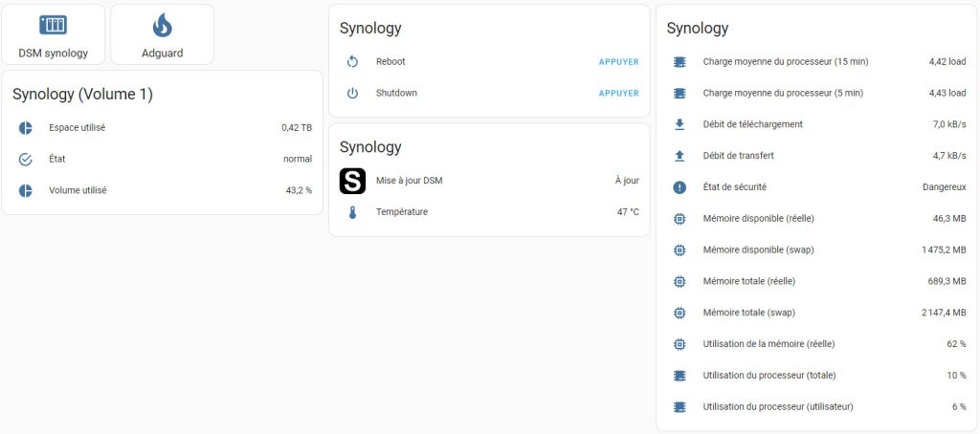Click the 15 min processor load chip icon
This screenshot has width=980, height=434.
(x=679, y=62)
